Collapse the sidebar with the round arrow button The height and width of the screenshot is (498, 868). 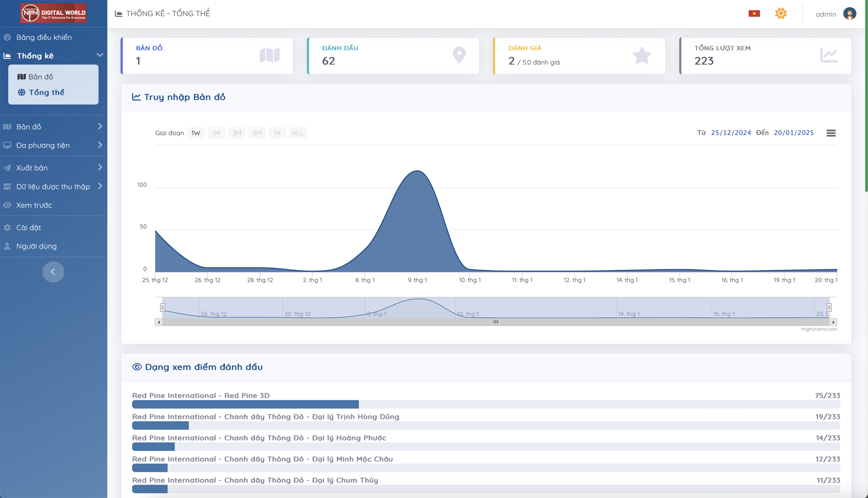click(x=53, y=272)
